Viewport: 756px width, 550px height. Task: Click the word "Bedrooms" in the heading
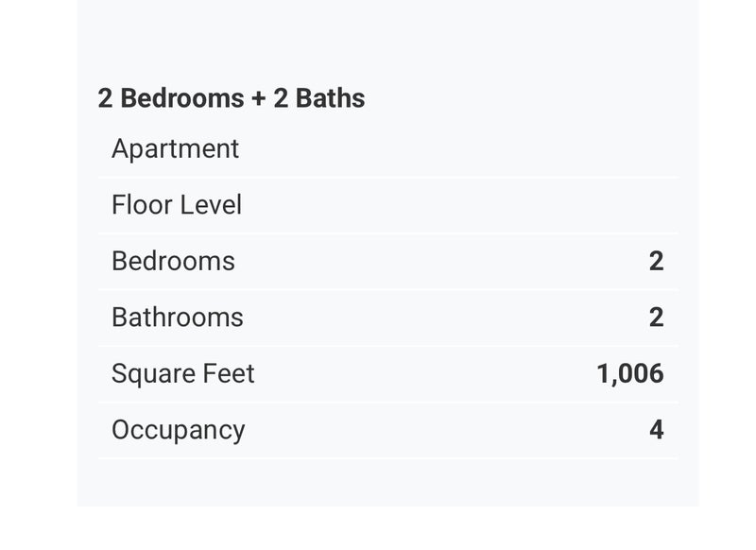point(182,98)
